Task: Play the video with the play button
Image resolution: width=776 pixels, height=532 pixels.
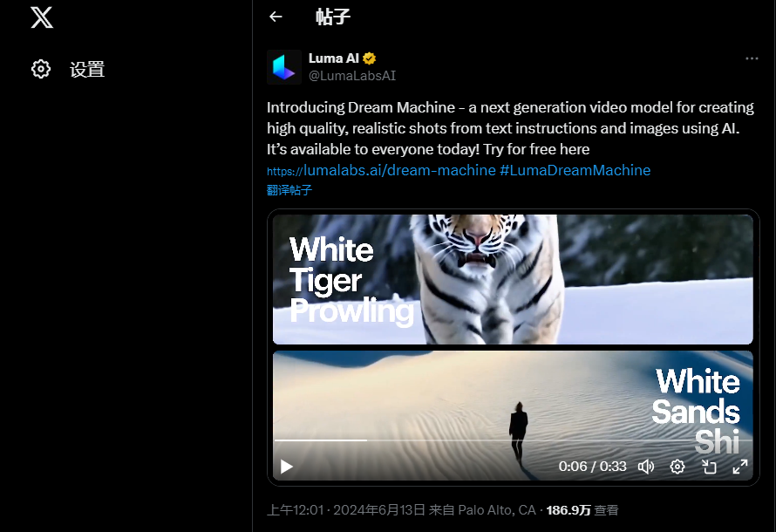Action: [287, 467]
